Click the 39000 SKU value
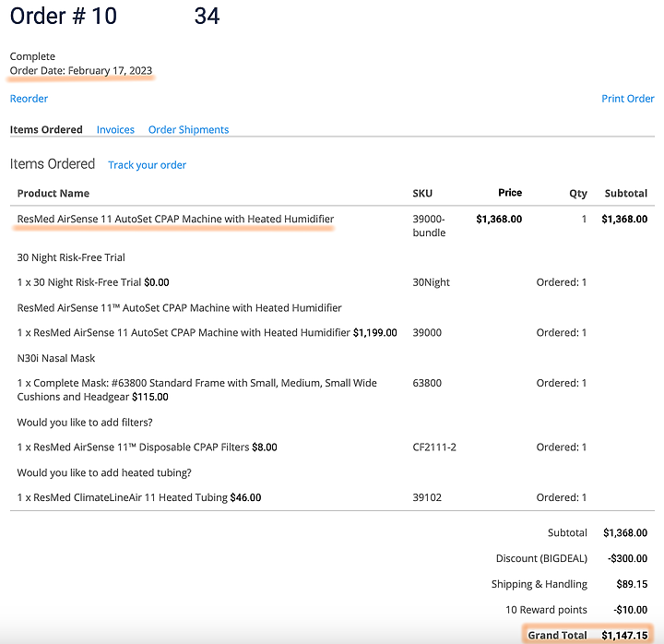 (427, 332)
